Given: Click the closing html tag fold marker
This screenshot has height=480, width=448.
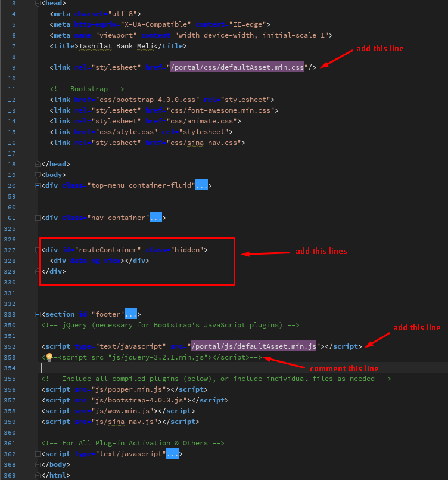Looking at the screenshot, I should coord(38,475).
